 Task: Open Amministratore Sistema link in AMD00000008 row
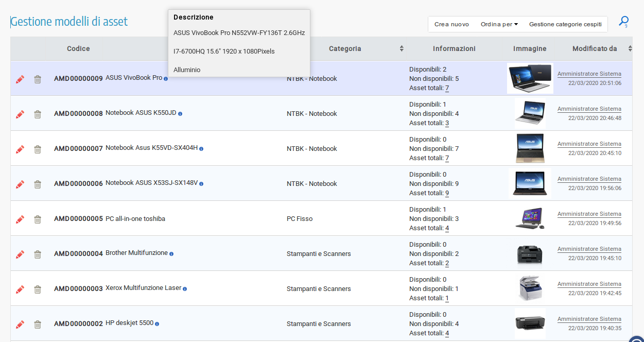tap(589, 109)
